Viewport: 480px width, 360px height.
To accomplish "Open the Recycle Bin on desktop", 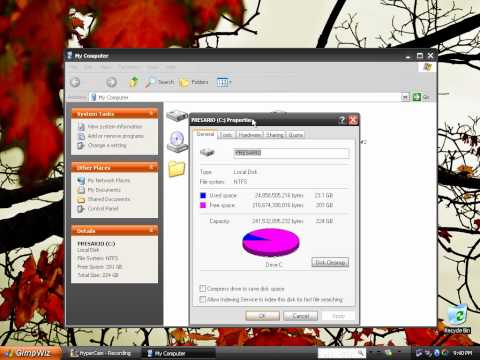I will click(457, 319).
